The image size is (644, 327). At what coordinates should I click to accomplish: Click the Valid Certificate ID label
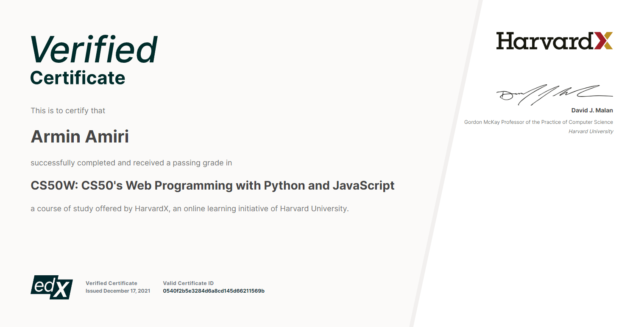tap(188, 283)
